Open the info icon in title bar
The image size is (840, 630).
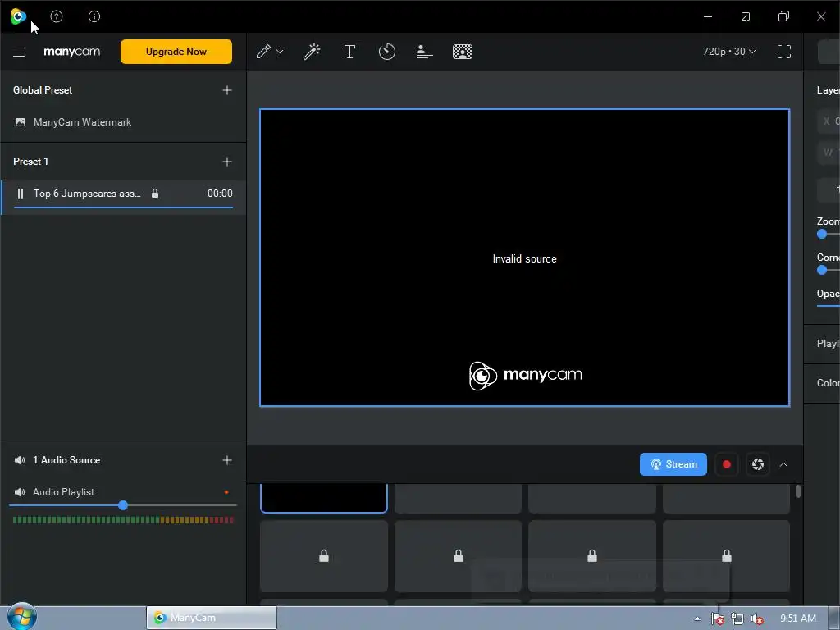[x=94, y=16]
